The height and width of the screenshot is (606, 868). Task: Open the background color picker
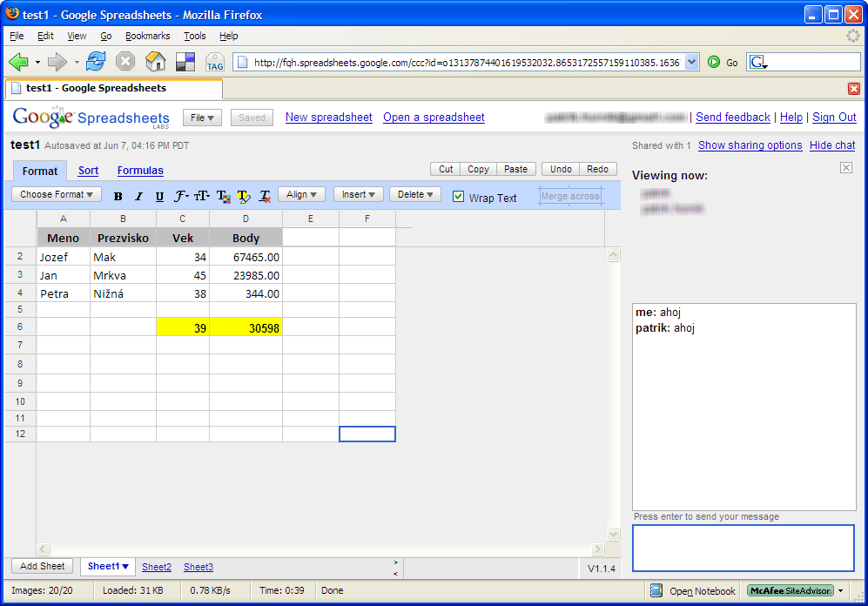244,196
